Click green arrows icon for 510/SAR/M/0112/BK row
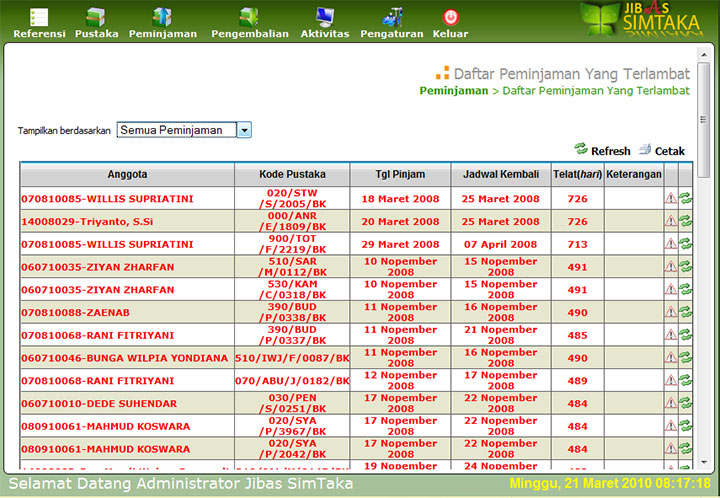The height and width of the screenshot is (498, 720). tap(686, 267)
